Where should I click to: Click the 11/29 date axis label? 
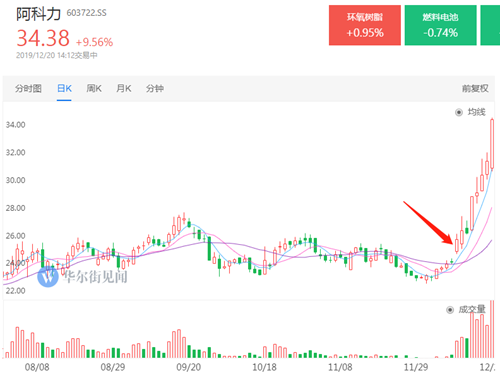coord(416,367)
